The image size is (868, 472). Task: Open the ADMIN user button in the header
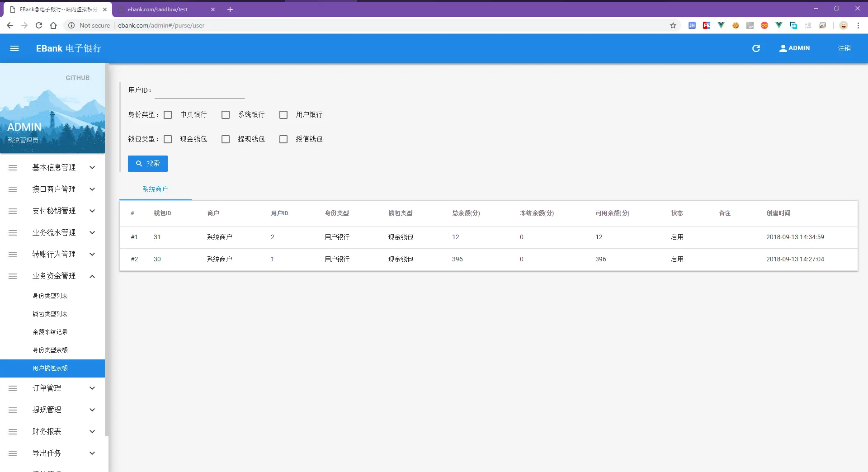click(x=794, y=48)
